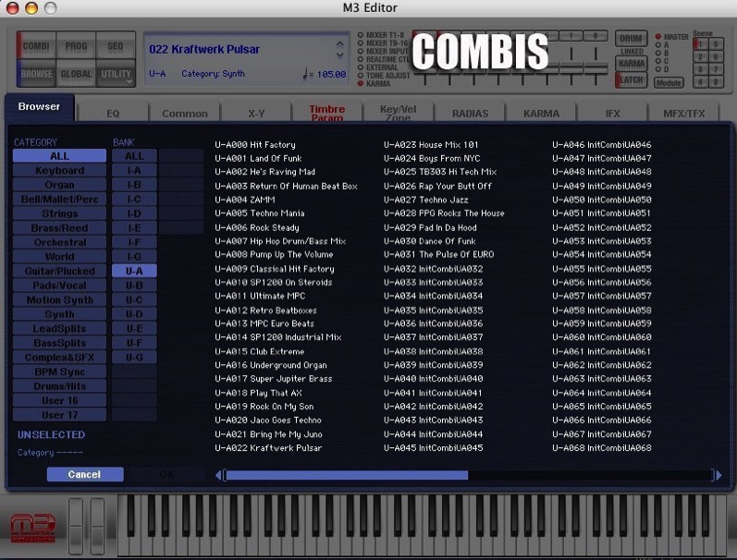Select scene 1 button

pyautogui.click(x=700, y=44)
